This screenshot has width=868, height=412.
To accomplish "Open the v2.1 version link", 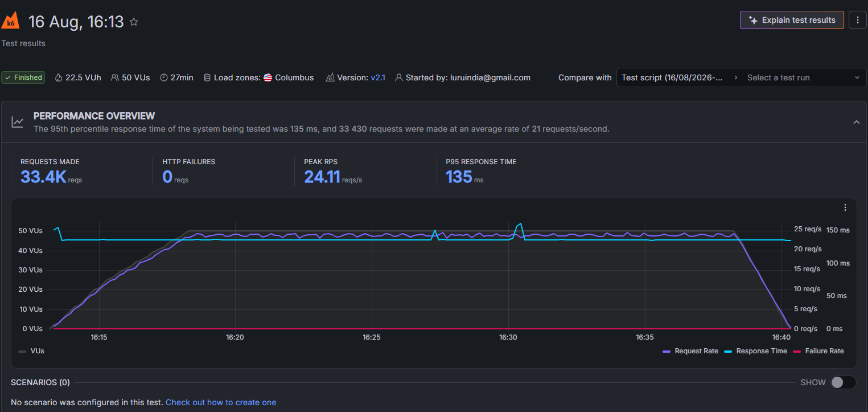I will (378, 77).
